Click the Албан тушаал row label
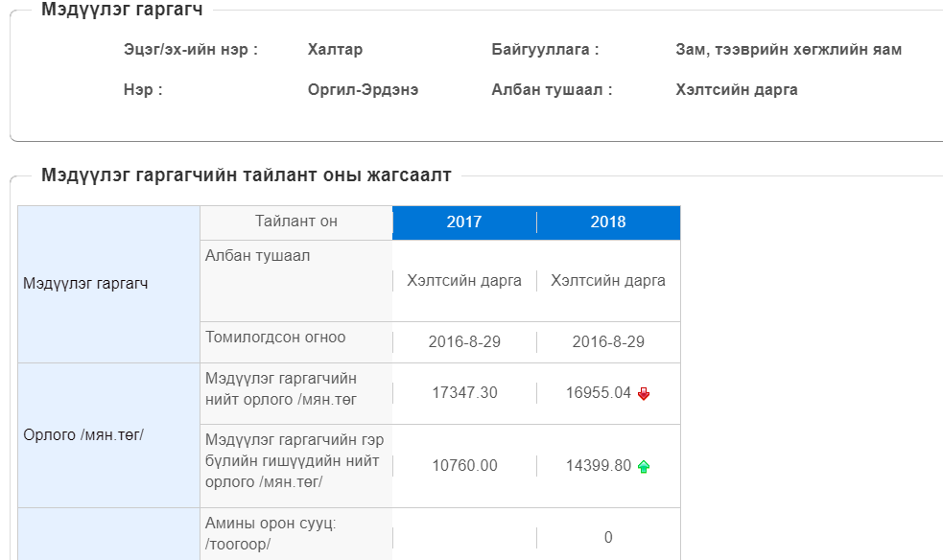 [257, 256]
